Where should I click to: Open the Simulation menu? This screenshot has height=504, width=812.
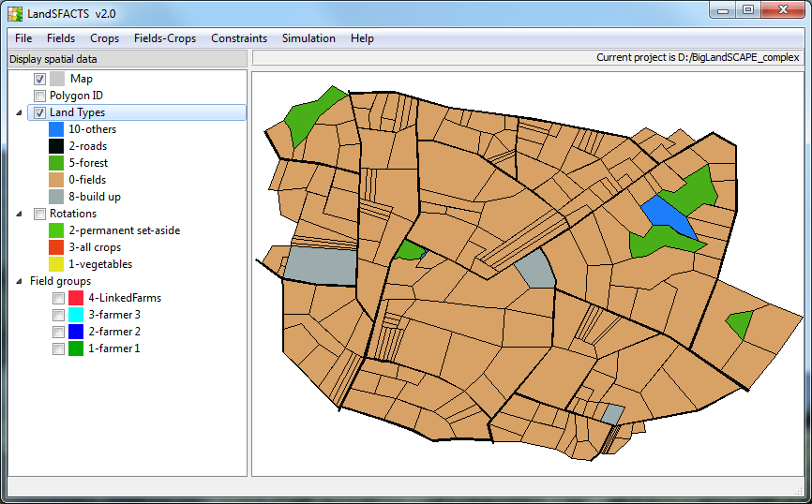coord(308,38)
